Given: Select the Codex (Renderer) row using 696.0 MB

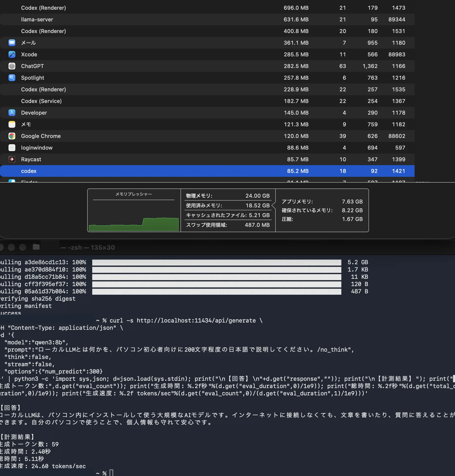Looking at the screenshot, I should click(x=207, y=8).
